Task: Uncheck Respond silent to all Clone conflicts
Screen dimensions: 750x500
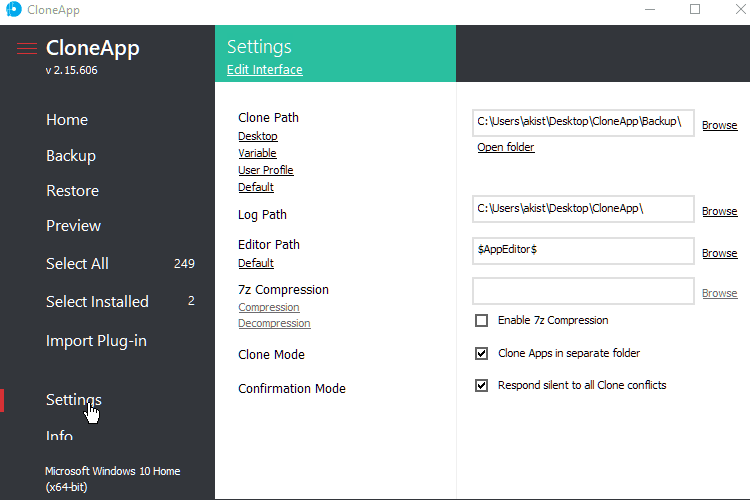Action: 482,386
